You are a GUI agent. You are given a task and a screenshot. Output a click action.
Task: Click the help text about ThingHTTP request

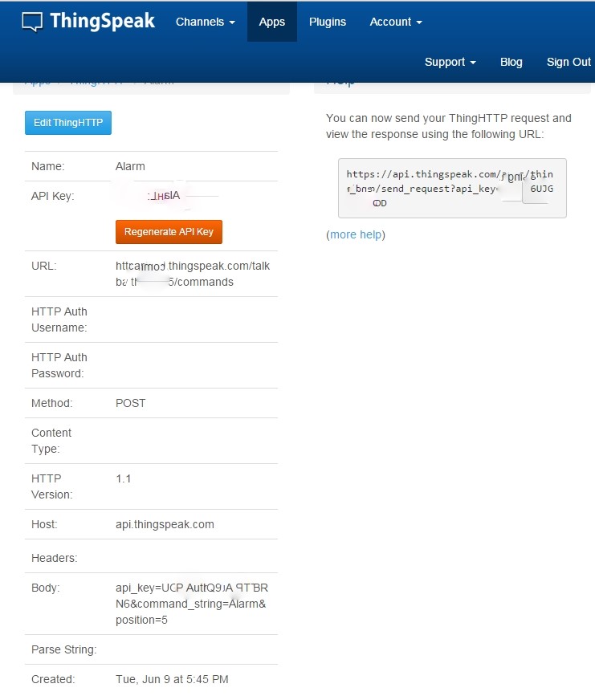[449, 126]
